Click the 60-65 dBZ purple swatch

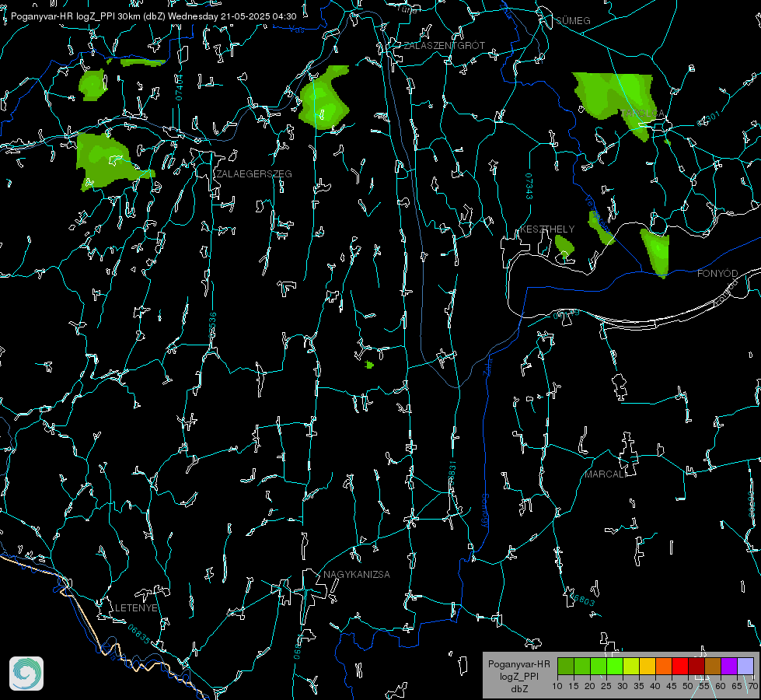[729, 666]
